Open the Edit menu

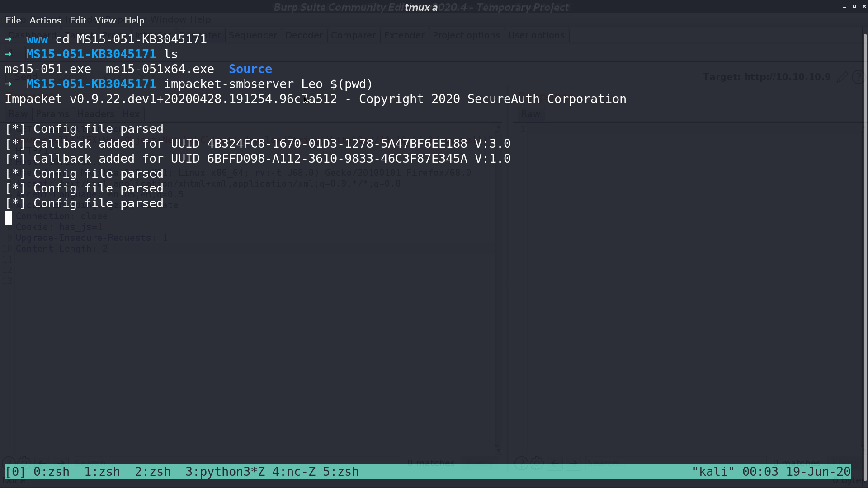78,20
